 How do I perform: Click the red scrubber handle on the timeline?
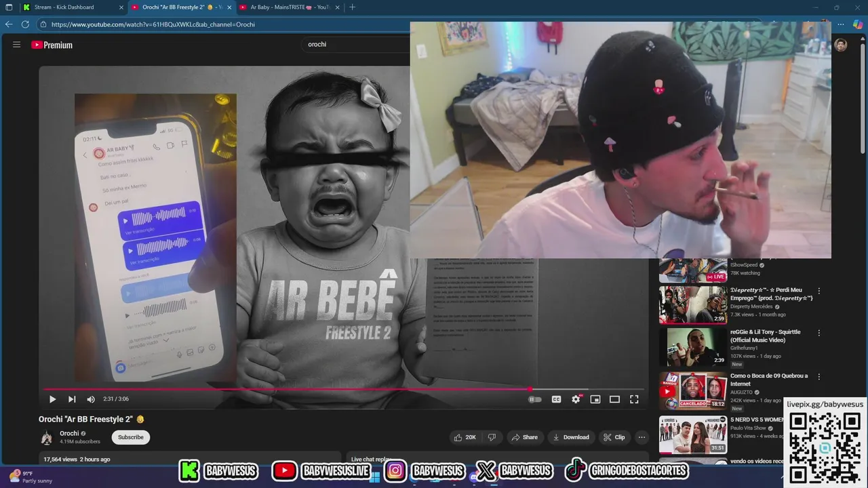coord(530,389)
